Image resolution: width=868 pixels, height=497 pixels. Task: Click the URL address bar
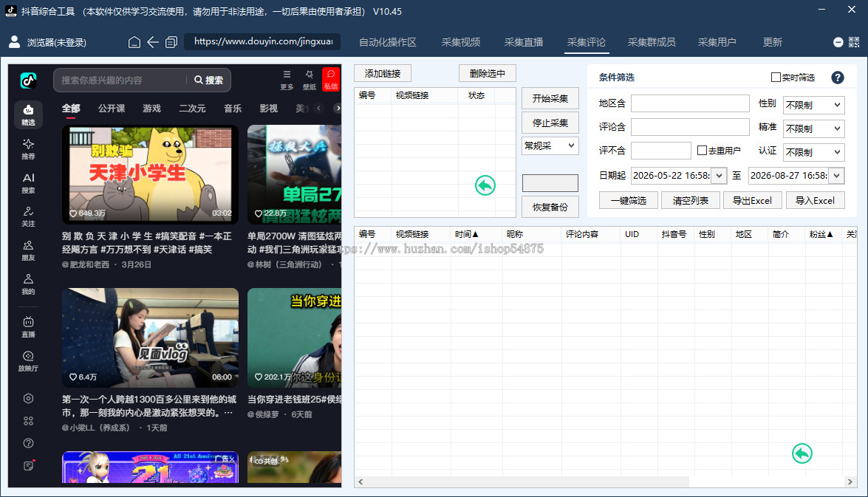[x=262, y=41]
